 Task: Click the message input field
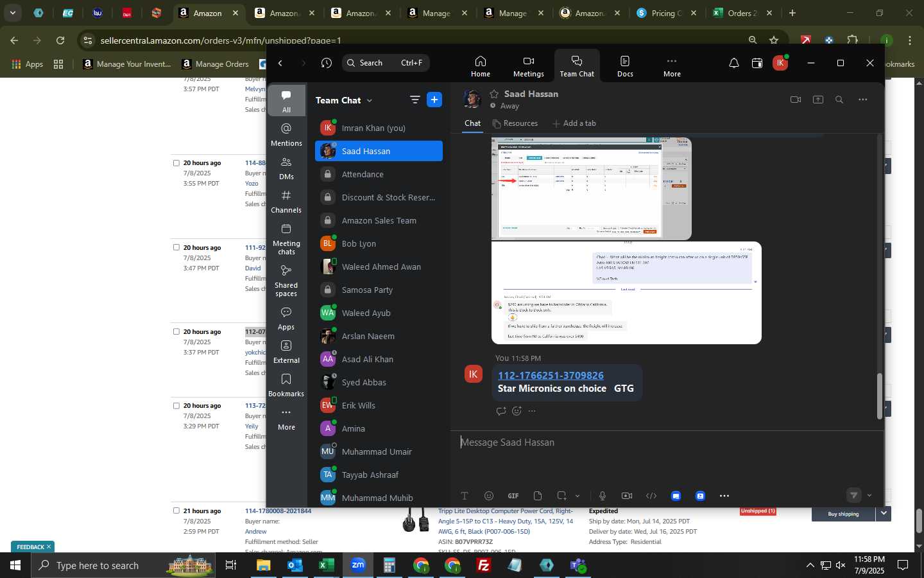[667, 442]
